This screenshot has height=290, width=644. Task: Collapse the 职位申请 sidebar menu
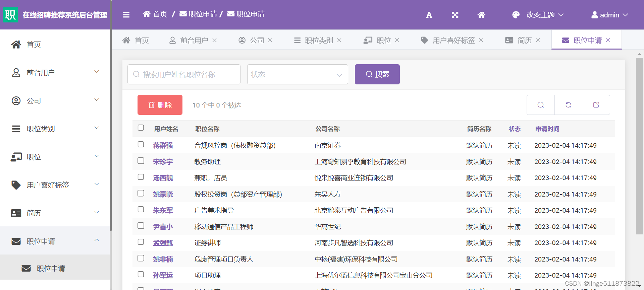[x=97, y=240]
